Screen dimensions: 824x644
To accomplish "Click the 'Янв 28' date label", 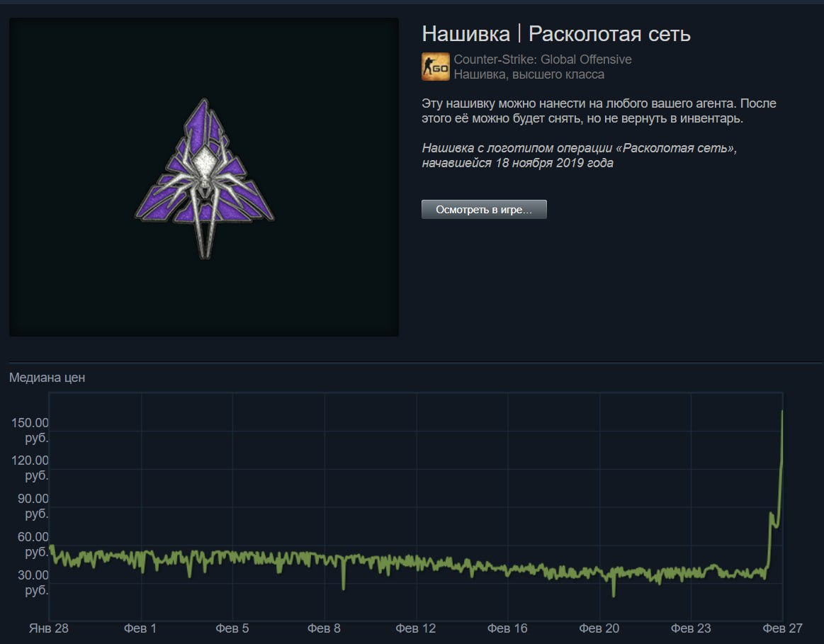I will pos(48,628).
